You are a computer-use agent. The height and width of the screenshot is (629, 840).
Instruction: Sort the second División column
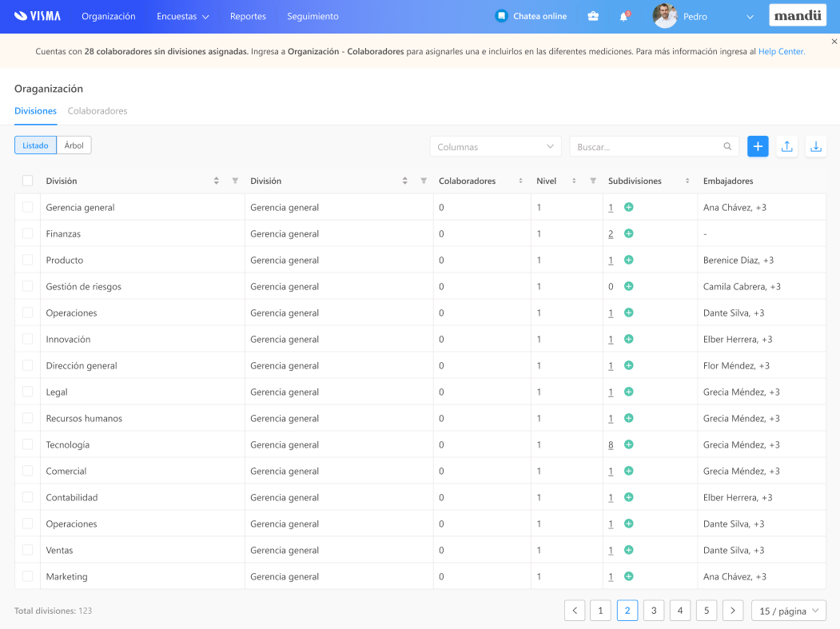[x=405, y=181]
